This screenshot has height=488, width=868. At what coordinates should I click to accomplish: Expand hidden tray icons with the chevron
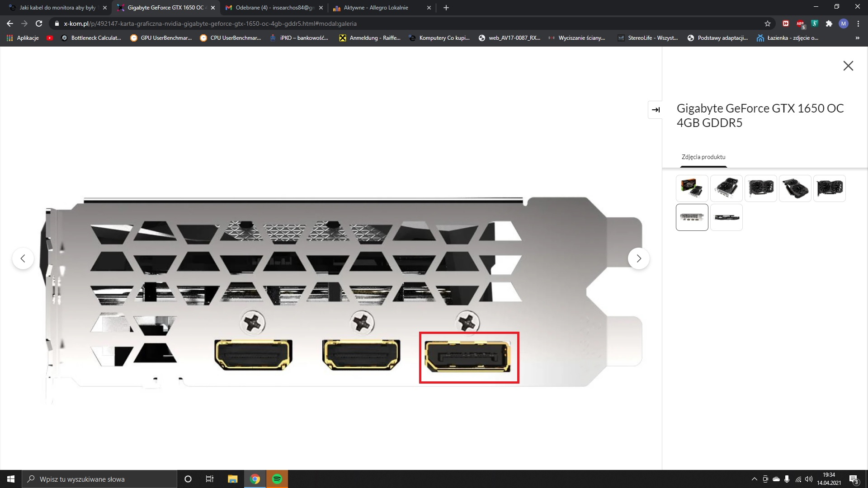click(x=754, y=479)
